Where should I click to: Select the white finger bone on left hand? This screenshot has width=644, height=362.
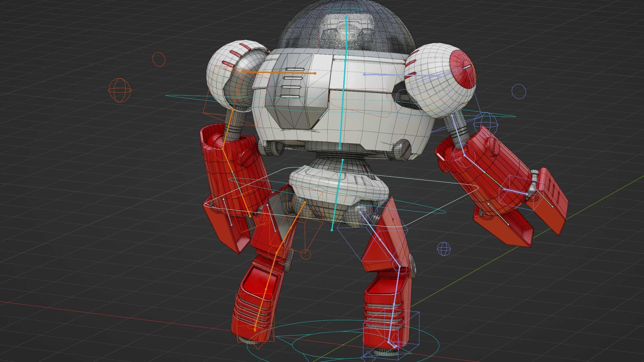(x=227, y=212)
